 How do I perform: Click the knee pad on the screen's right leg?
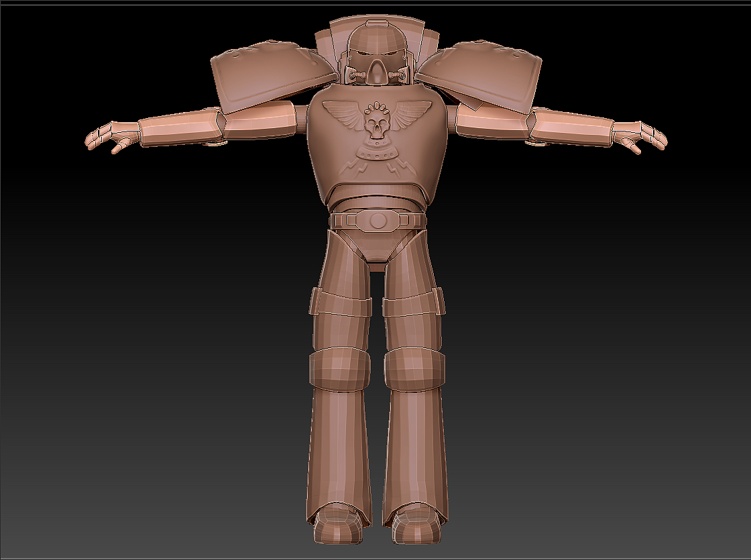(415, 370)
